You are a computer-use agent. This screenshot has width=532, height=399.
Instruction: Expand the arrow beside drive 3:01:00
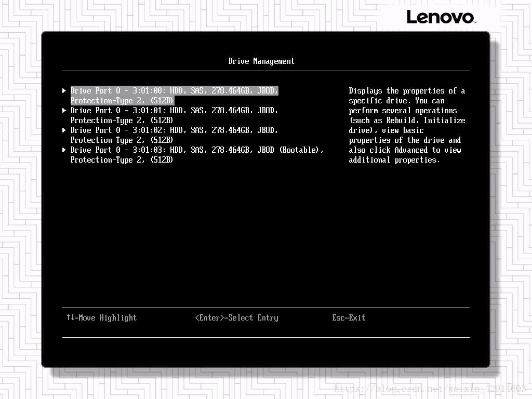coord(64,90)
